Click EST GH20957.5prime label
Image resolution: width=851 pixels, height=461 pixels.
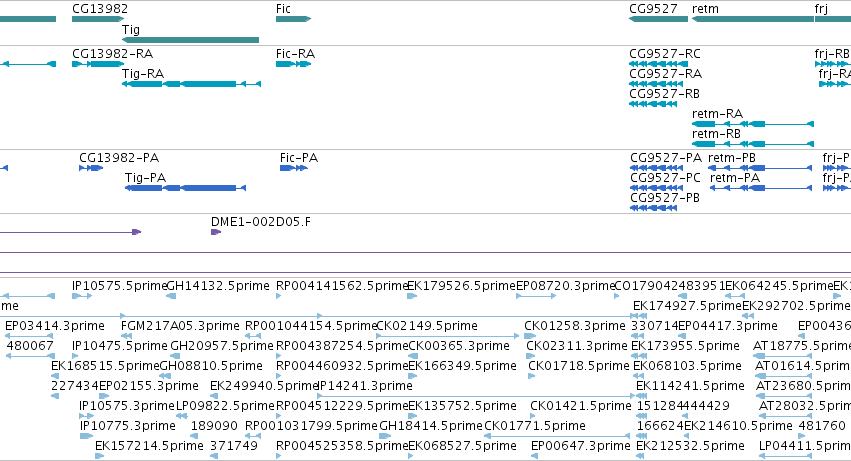[x=222, y=346]
